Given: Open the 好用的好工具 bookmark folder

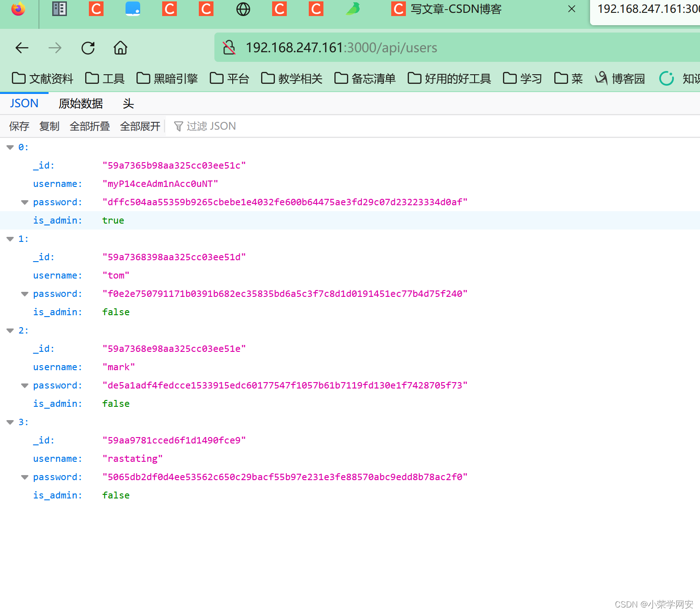Looking at the screenshot, I should click(449, 78).
